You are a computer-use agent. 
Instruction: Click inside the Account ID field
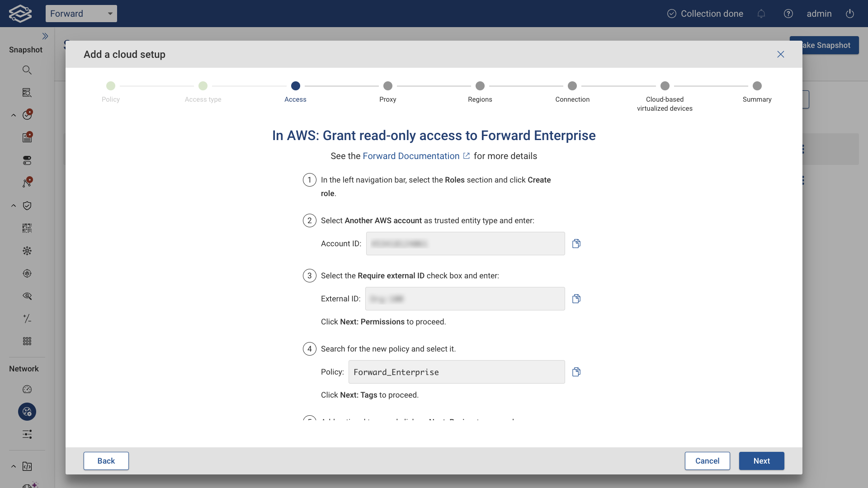pos(465,244)
